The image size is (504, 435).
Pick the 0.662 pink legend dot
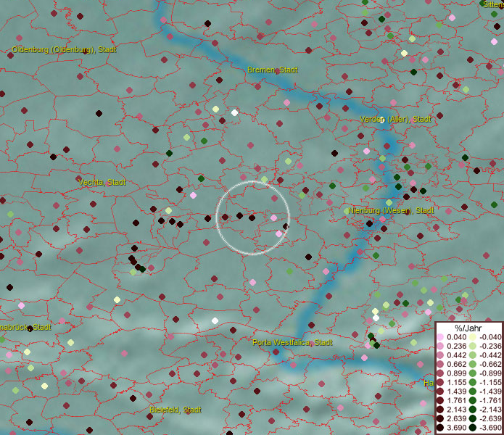440,364
